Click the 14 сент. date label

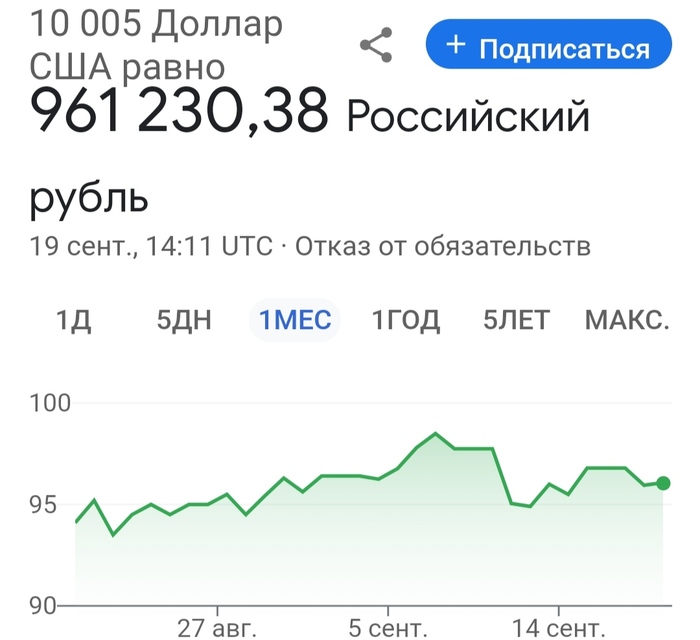click(558, 628)
